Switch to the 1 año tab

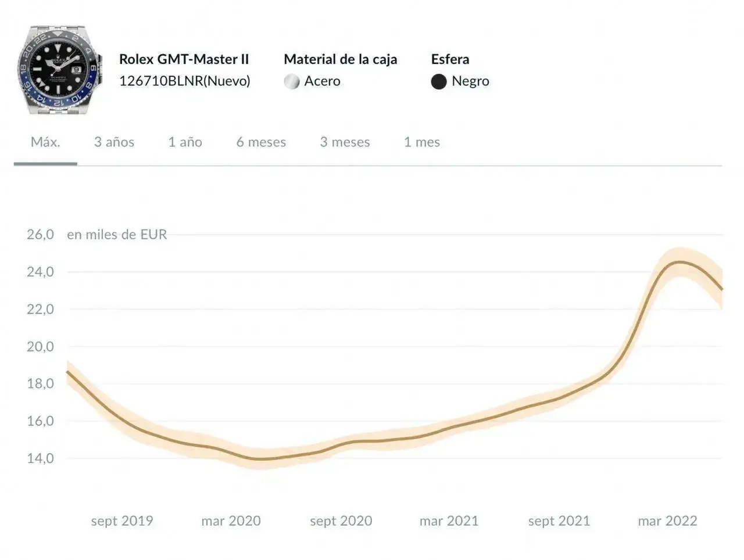[185, 142]
